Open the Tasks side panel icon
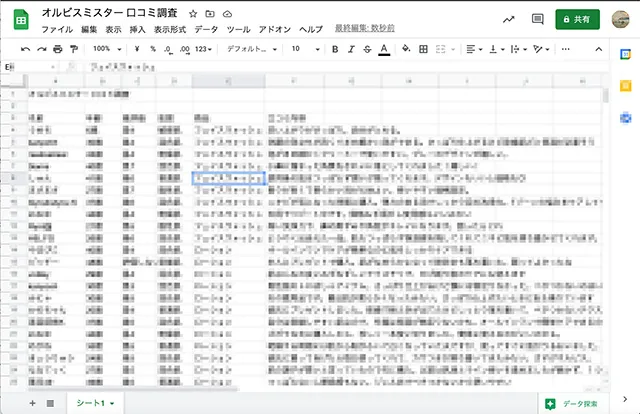The width and height of the screenshot is (640, 414). click(625, 118)
